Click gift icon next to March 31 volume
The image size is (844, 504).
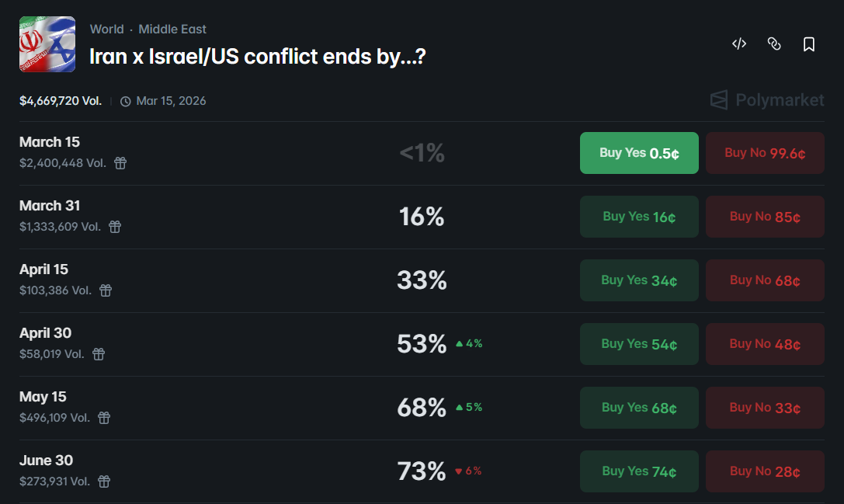(115, 228)
